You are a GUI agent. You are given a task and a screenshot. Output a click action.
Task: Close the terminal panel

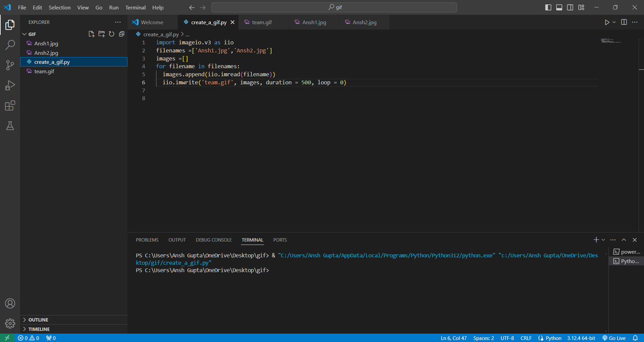[x=635, y=239]
